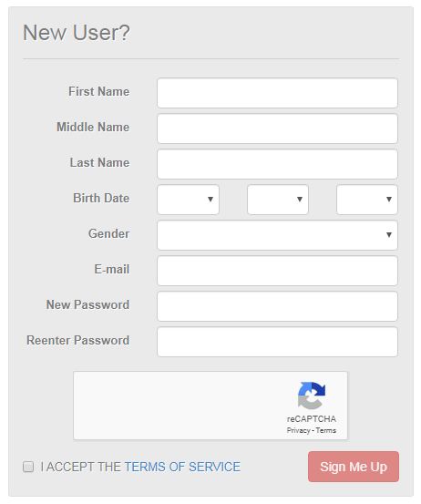Expand the Gender dropdown

coord(277,235)
